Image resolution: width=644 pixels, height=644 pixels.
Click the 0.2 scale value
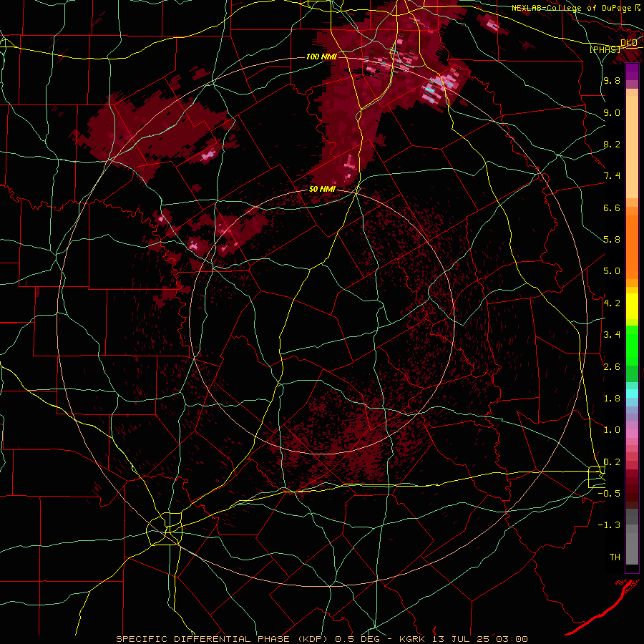[x=612, y=462]
